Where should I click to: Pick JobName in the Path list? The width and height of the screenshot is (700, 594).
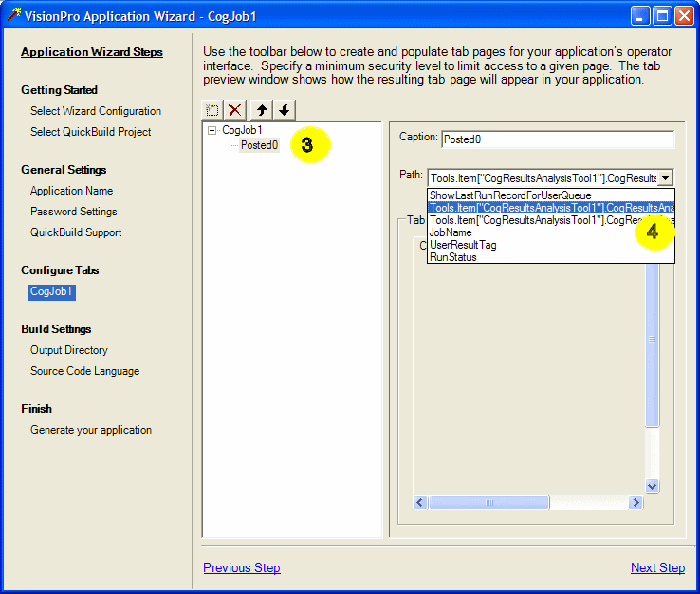coord(451,232)
